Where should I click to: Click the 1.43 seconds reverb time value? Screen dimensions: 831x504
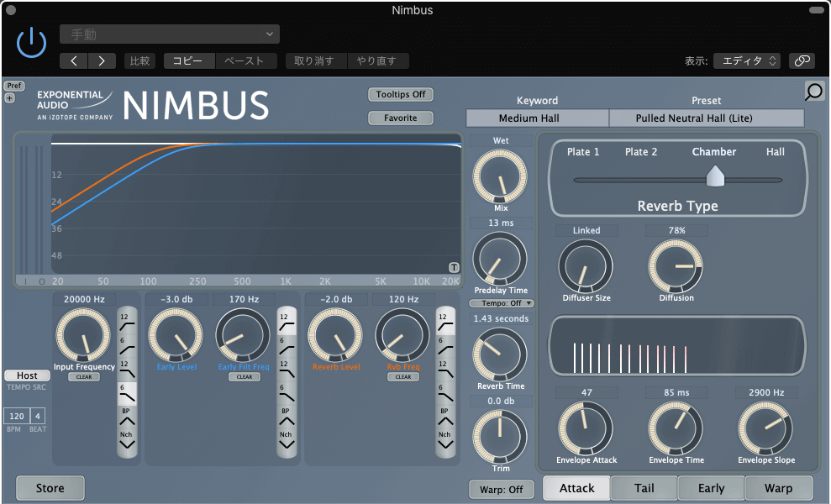click(x=502, y=318)
